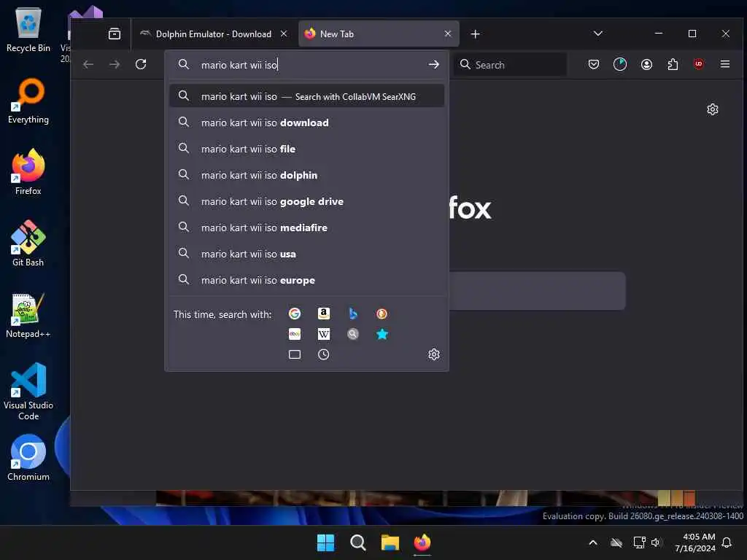The width and height of the screenshot is (747, 560).
Task: Open Firefox desktop shortcut
Action: tap(28, 172)
